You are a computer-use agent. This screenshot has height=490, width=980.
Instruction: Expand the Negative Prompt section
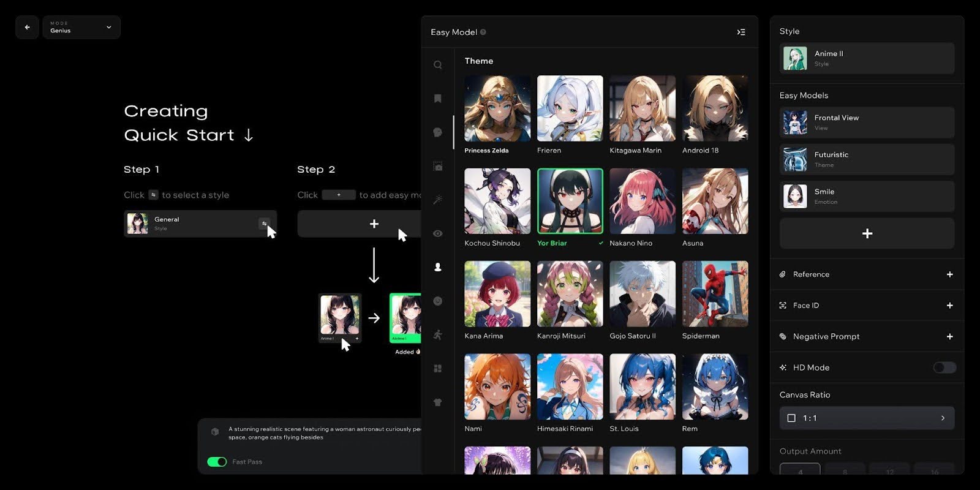point(949,336)
